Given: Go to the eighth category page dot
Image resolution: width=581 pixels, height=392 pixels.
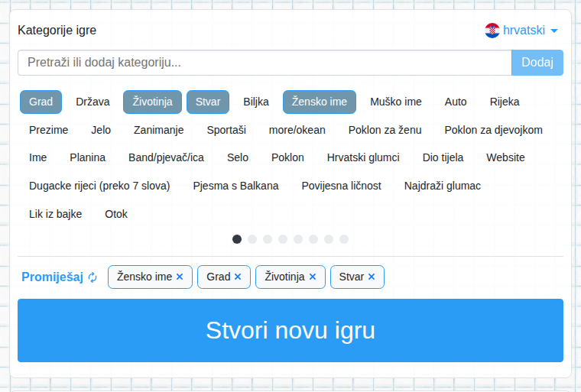Looking at the screenshot, I should coord(344,239).
